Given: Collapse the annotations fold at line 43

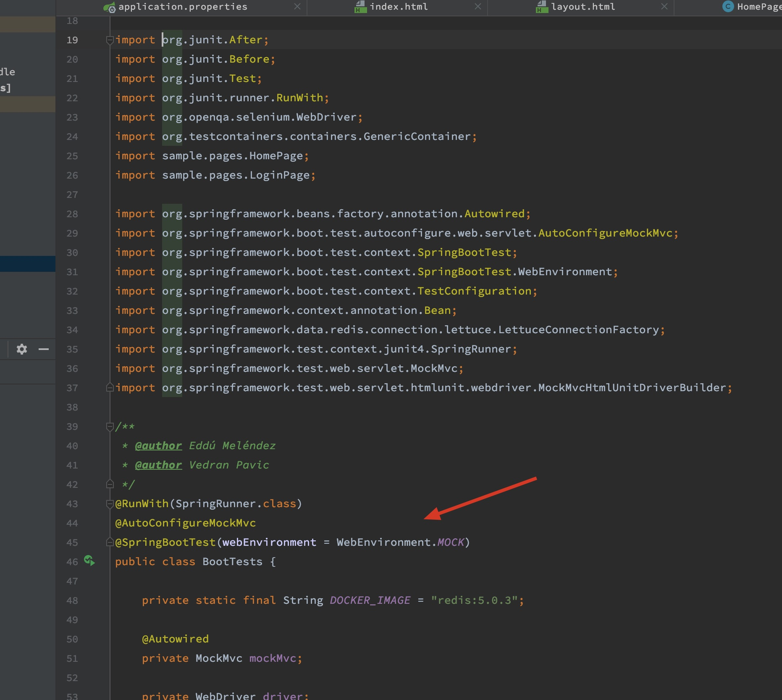Looking at the screenshot, I should point(110,504).
